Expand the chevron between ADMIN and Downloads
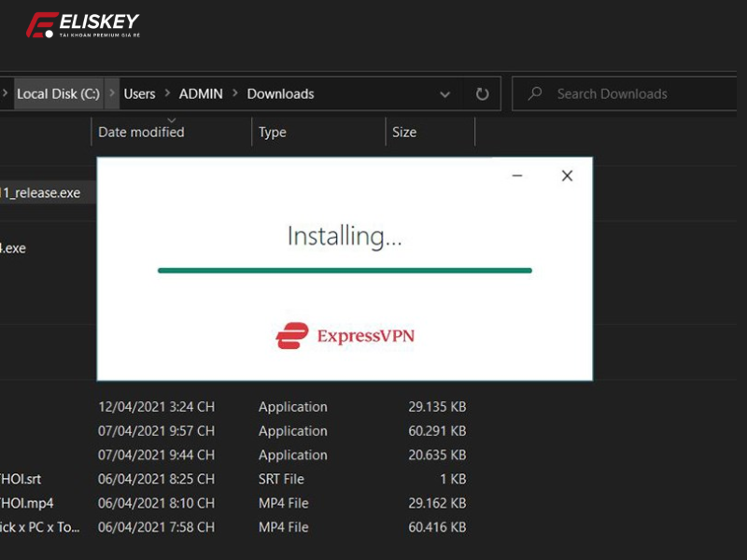The height and width of the screenshot is (560, 747). tap(234, 94)
